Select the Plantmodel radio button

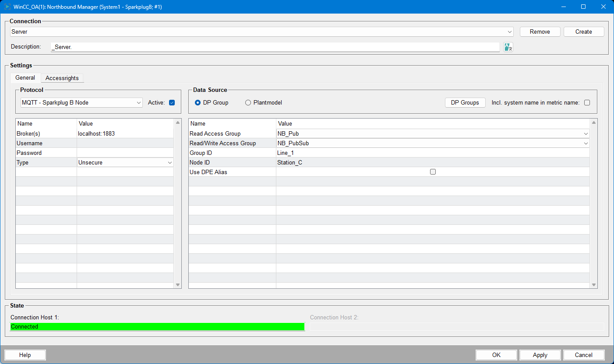(248, 103)
